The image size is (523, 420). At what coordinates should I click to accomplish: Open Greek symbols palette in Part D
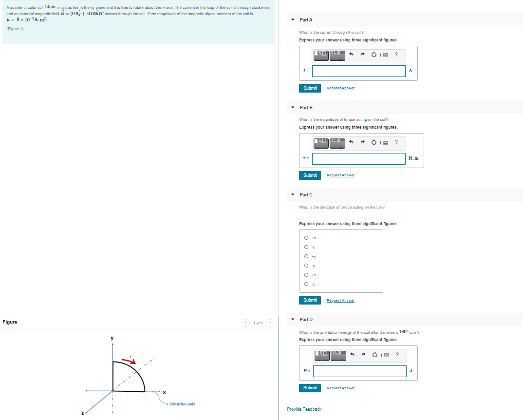pos(338,355)
